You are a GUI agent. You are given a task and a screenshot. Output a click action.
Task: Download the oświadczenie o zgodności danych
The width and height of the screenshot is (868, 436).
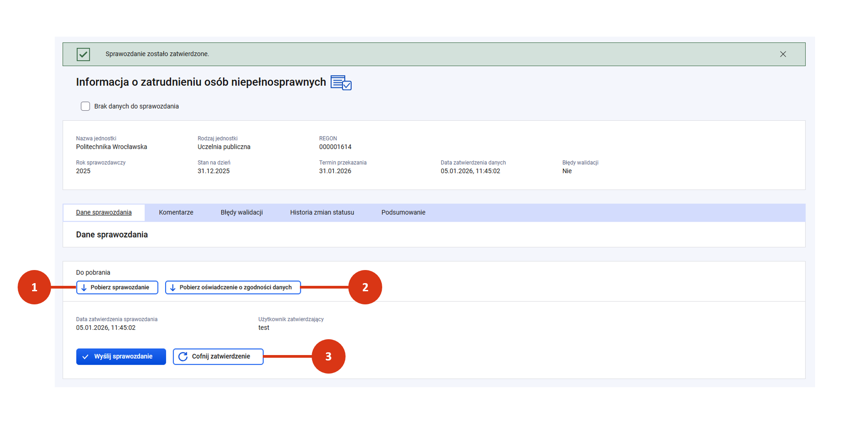(232, 288)
